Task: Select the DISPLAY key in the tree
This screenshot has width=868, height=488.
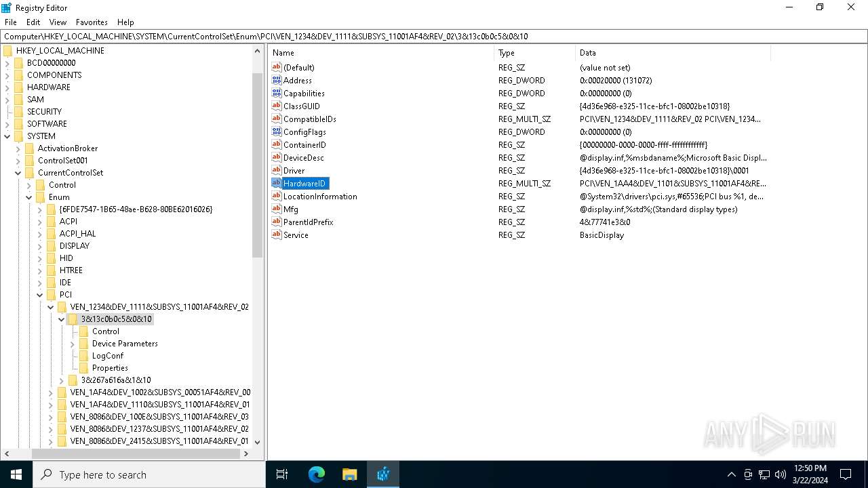Action: tap(75, 245)
